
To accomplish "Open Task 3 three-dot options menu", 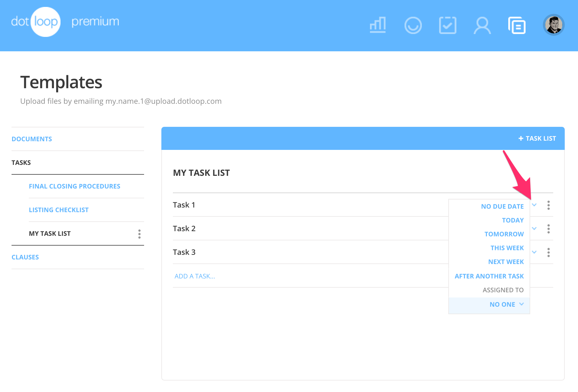I will 548,252.
